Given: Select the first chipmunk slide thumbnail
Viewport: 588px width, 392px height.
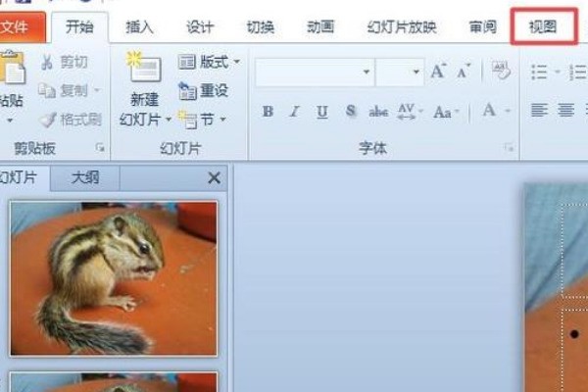Looking at the screenshot, I should click(x=113, y=278).
